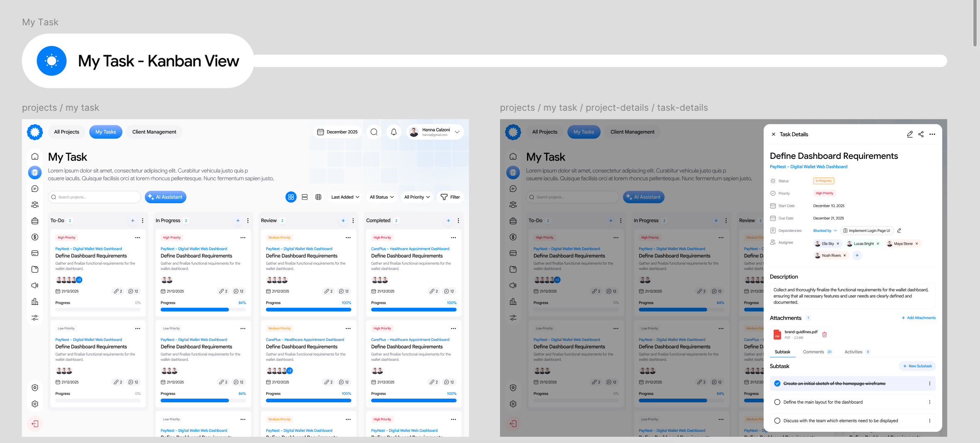Click the Add Attachments link
980x443 pixels.
tap(918, 318)
